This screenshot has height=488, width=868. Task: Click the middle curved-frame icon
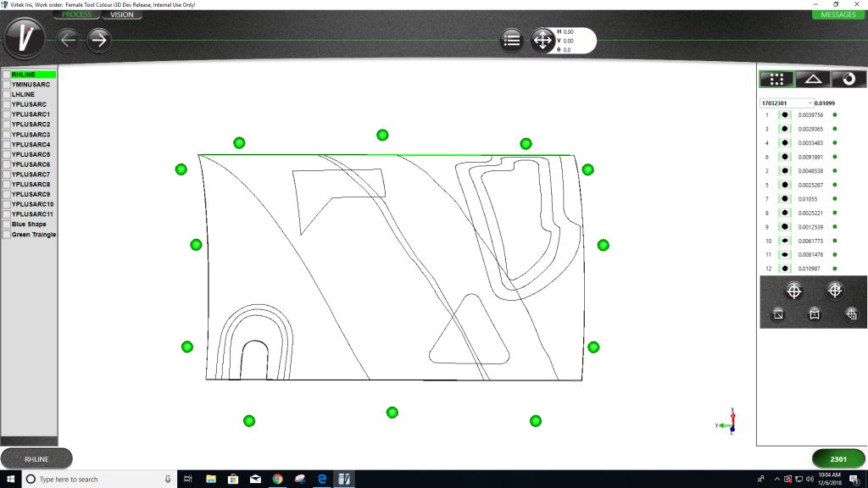(x=815, y=314)
